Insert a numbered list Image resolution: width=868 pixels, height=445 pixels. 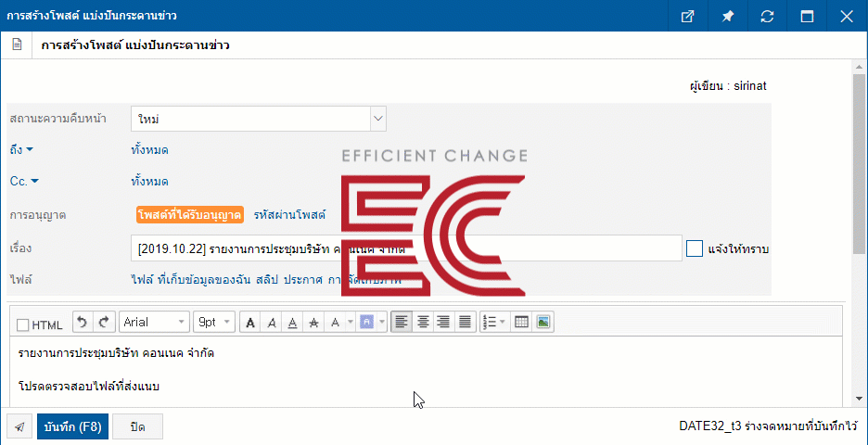[x=490, y=322]
